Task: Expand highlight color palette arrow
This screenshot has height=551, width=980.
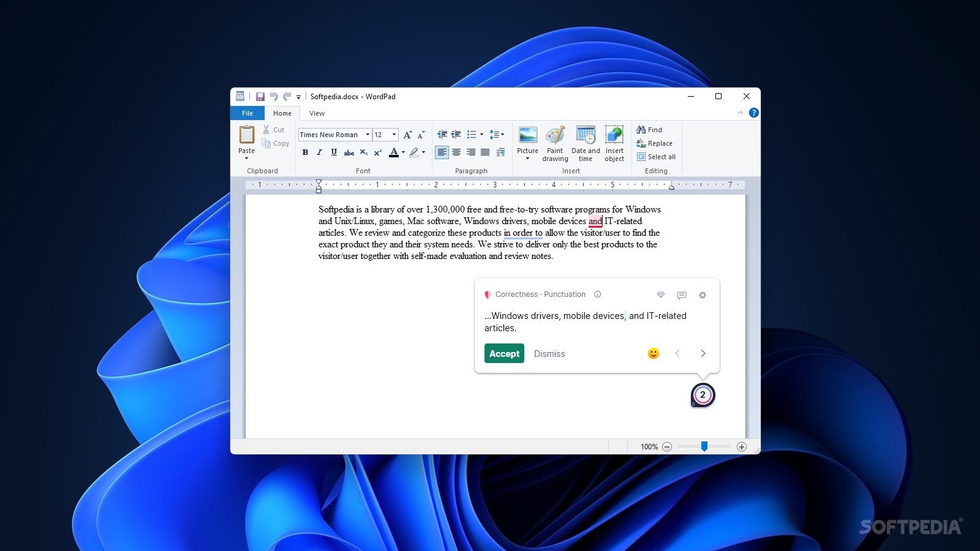Action: (x=423, y=152)
